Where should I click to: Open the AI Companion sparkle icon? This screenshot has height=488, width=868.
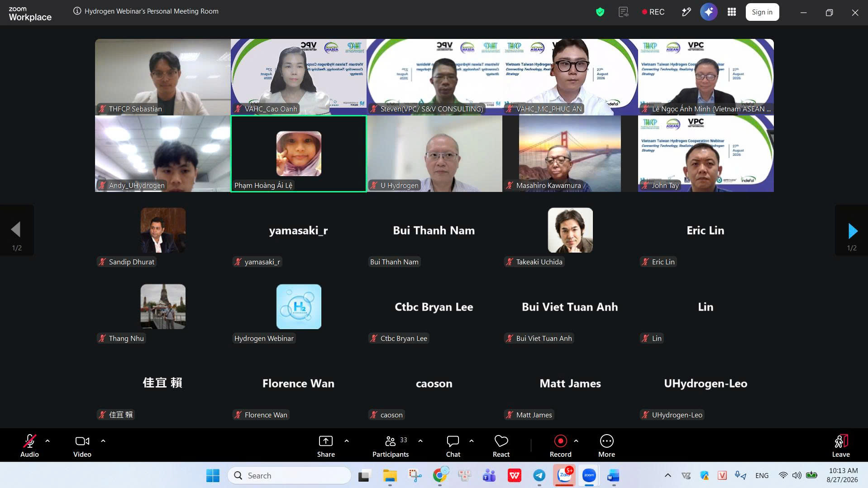[709, 12]
